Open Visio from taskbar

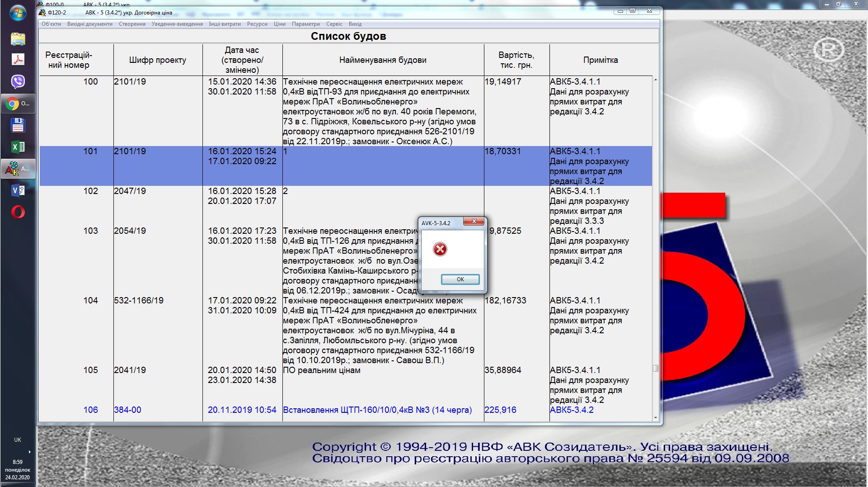(x=18, y=190)
